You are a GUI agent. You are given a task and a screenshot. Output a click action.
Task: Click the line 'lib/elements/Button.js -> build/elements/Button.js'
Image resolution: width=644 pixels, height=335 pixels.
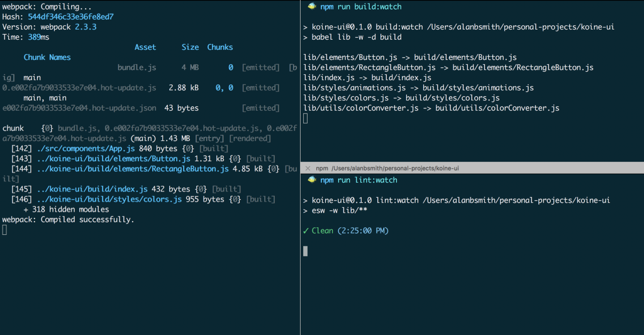click(410, 57)
